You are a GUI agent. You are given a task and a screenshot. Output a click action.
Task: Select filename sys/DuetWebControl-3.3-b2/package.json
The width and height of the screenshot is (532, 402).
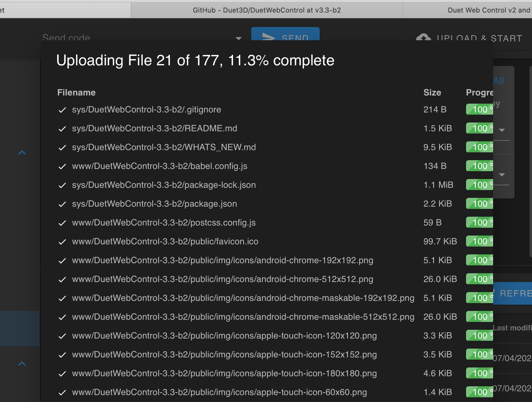click(x=155, y=204)
